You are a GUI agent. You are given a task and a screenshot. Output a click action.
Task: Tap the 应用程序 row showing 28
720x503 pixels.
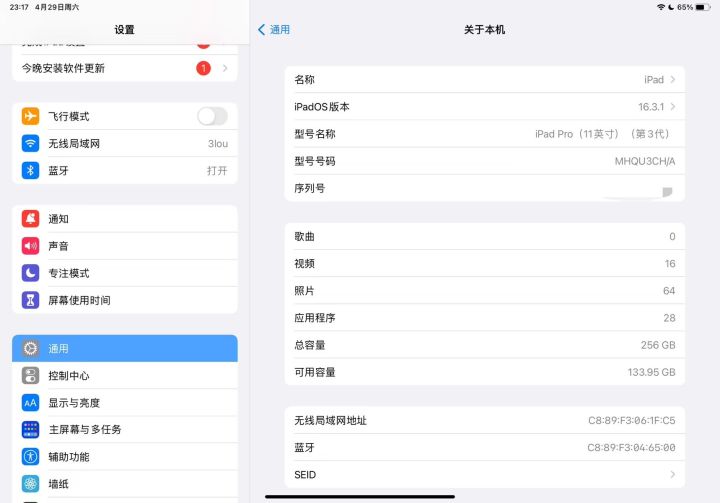[x=485, y=318]
